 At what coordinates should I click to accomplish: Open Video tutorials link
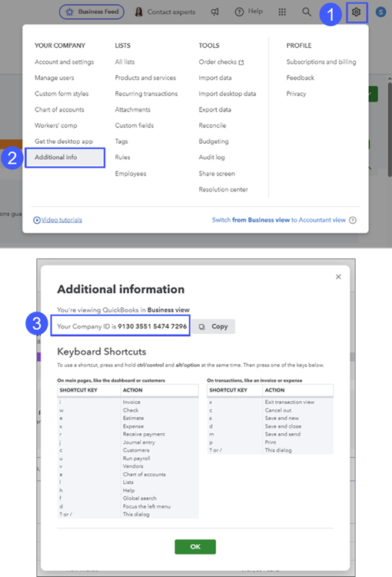tap(61, 220)
